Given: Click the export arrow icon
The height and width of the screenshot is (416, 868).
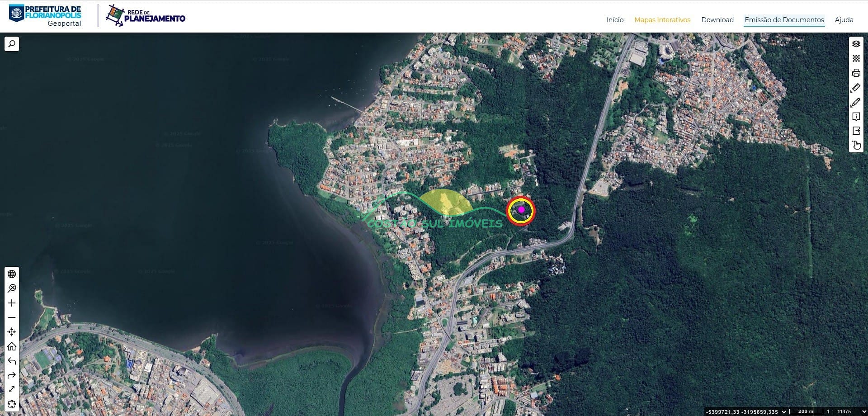Looking at the screenshot, I should click(x=856, y=131).
